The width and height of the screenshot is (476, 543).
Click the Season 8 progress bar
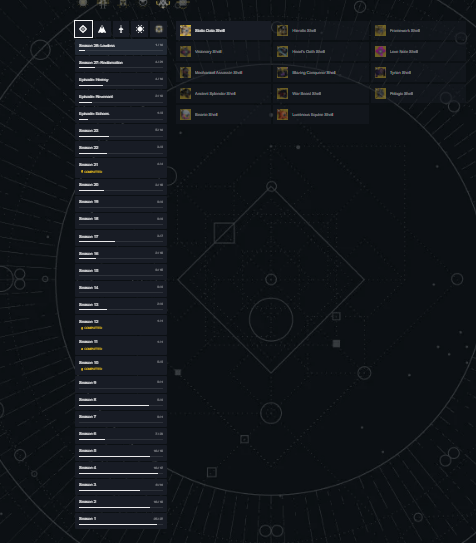[x=121, y=405]
